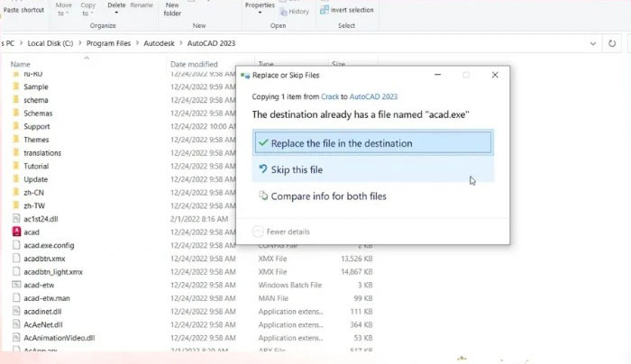Click Autodesk breadcrumb

[x=159, y=43]
